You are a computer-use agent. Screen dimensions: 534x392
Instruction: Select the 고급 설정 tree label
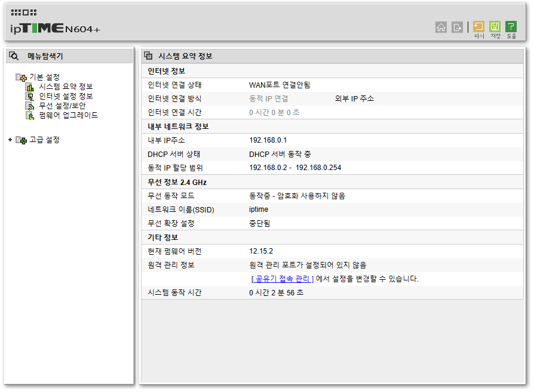tap(45, 140)
